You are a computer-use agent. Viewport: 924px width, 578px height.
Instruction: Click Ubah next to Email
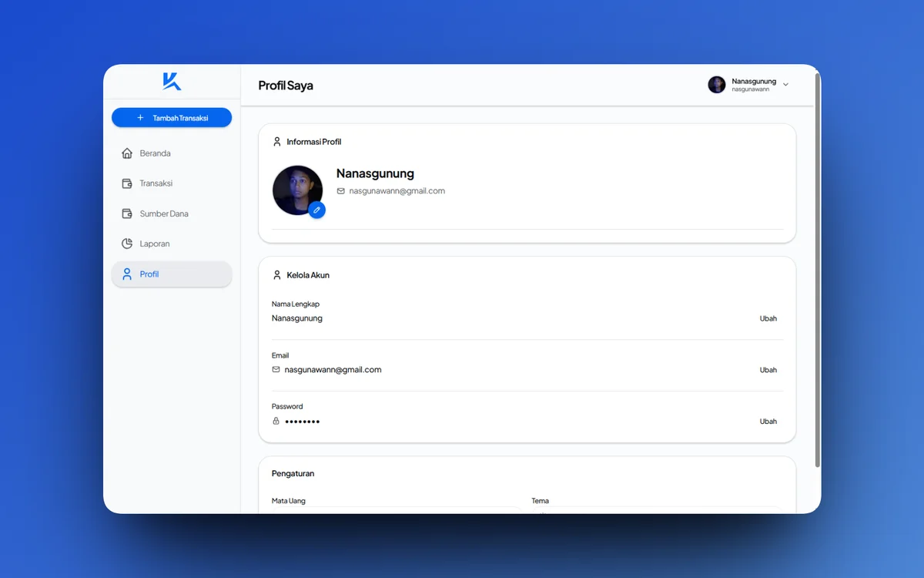(768, 370)
